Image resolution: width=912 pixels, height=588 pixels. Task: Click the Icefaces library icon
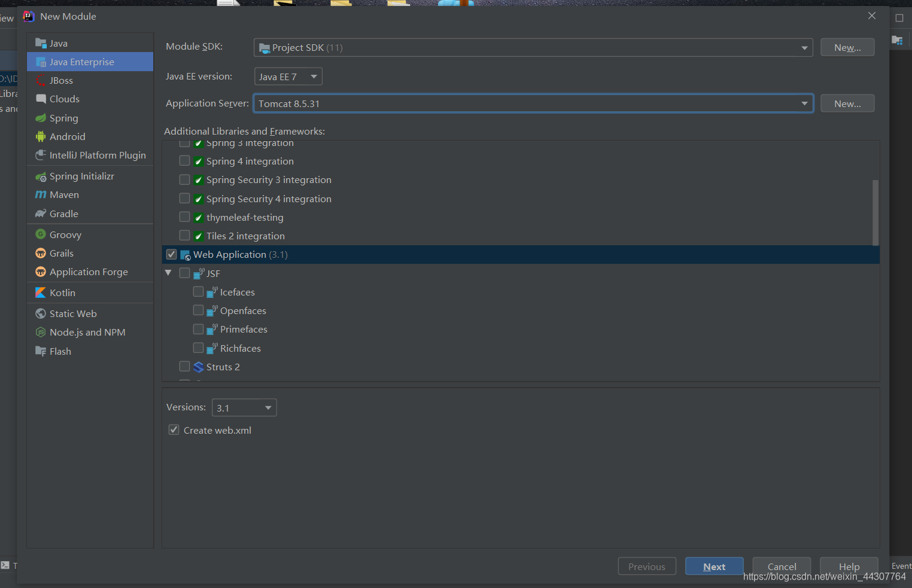pos(212,292)
